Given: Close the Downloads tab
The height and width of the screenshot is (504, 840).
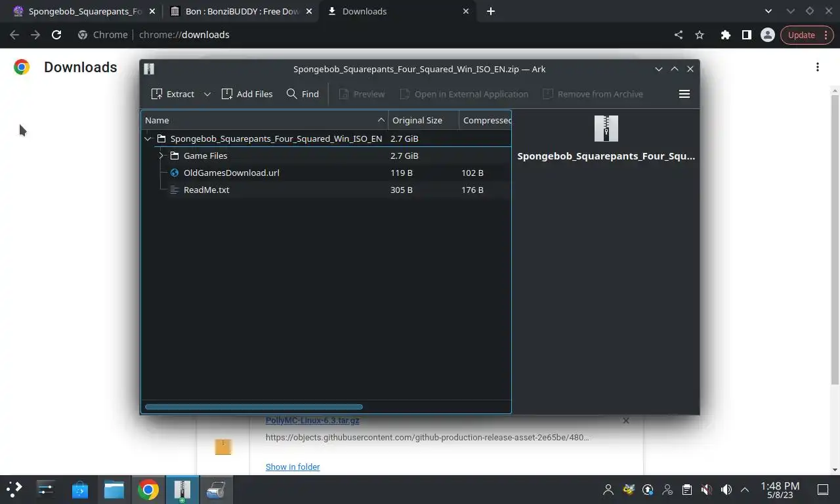Looking at the screenshot, I should tap(467, 11).
